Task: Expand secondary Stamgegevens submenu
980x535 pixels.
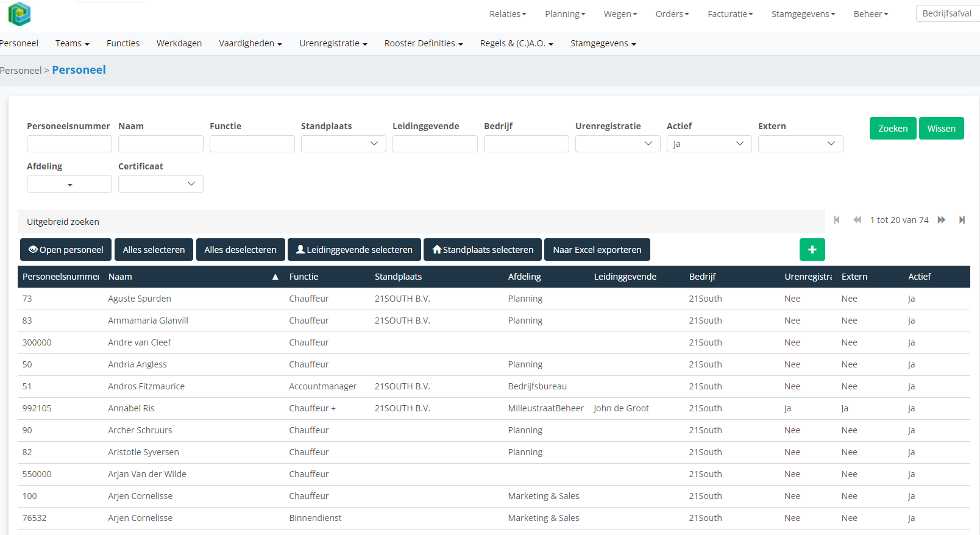Action: click(x=603, y=43)
